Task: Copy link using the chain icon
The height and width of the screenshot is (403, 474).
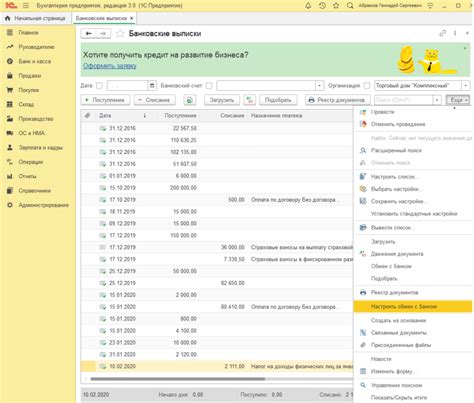Action: click(x=442, y=33)
